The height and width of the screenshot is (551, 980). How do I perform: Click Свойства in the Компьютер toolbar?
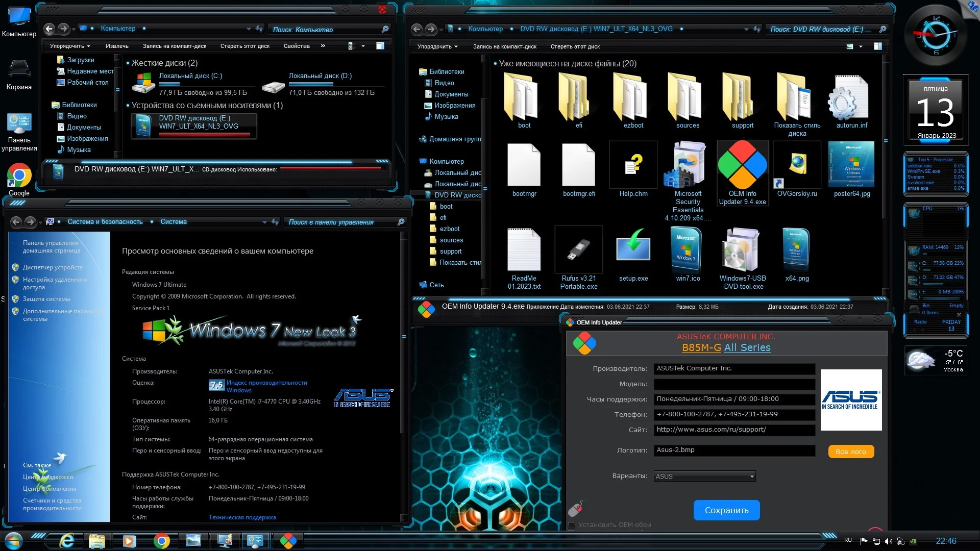point(297,46)
